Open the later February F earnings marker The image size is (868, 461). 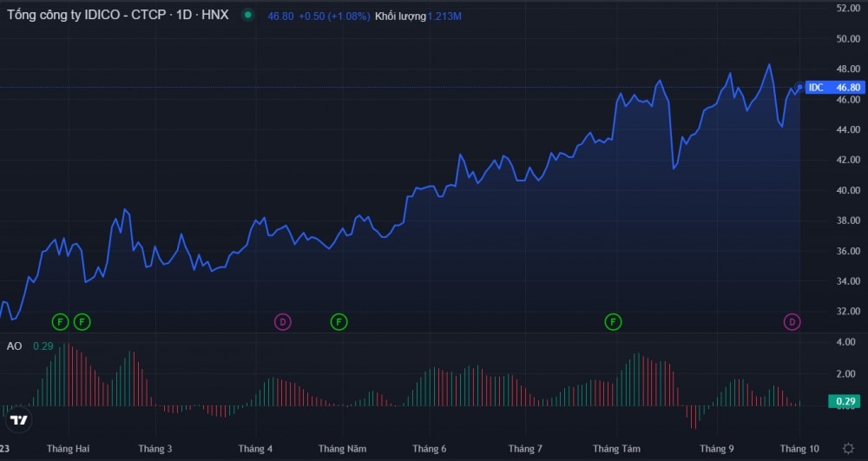point(82,321)
